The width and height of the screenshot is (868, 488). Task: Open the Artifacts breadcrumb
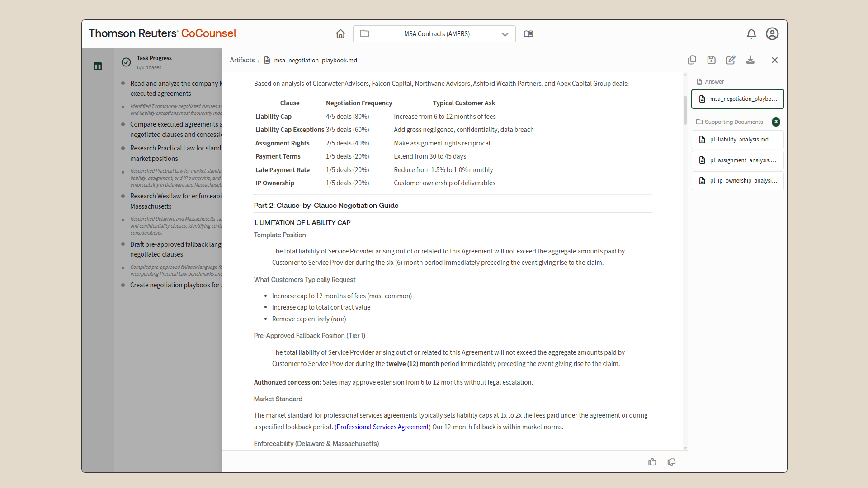coord(242,60)
